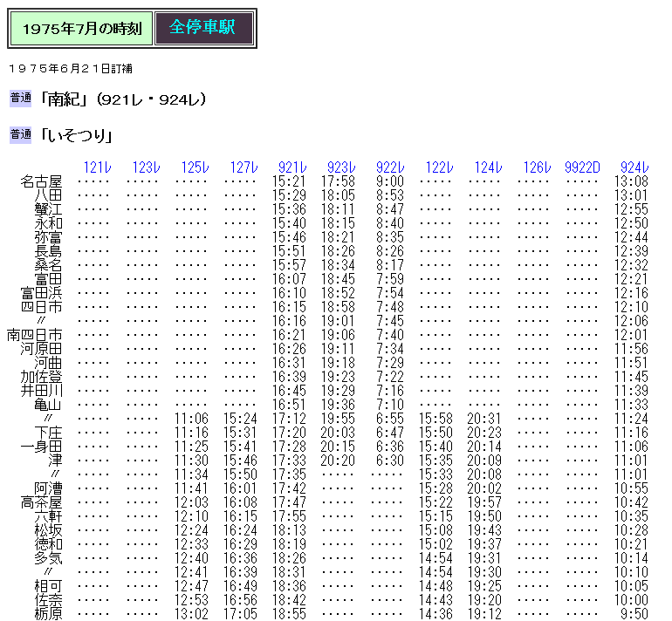
Task: Click 16:08 time at 高茶屋 row
Action: click(x=240, y=502)
